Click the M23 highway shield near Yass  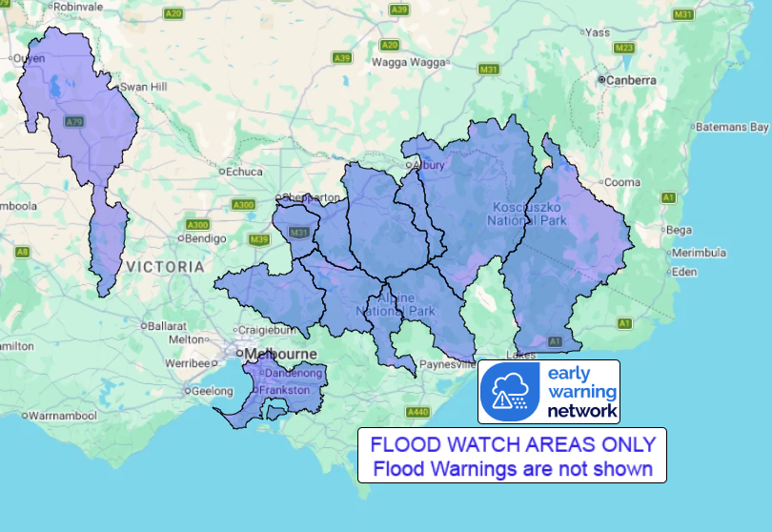(624, 48)
